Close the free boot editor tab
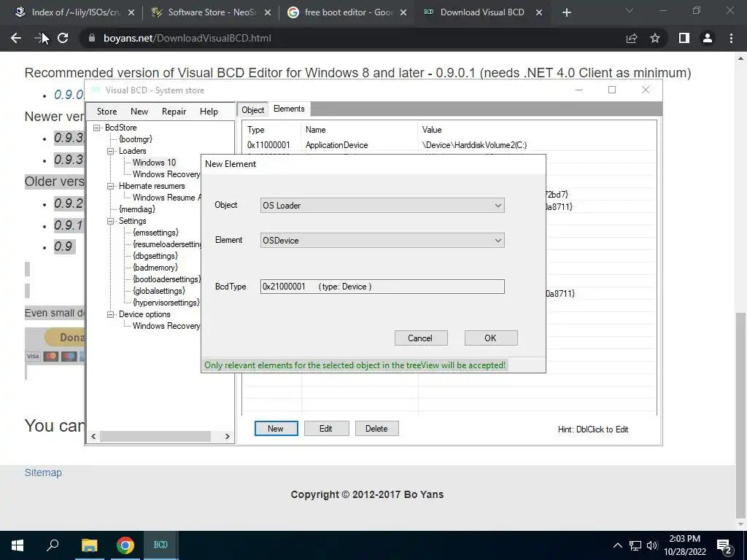Viewport: 747px width, 560px height. tap(403, 12)
